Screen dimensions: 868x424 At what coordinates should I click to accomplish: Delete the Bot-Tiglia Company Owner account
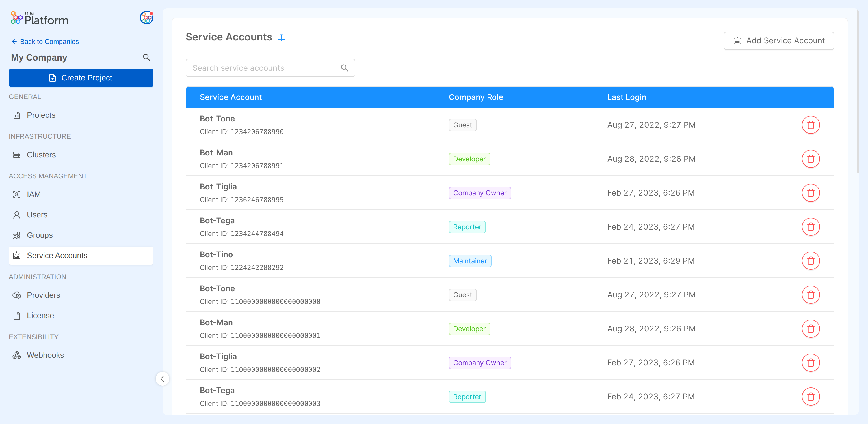pyautogui.click(x=811, y=192)
